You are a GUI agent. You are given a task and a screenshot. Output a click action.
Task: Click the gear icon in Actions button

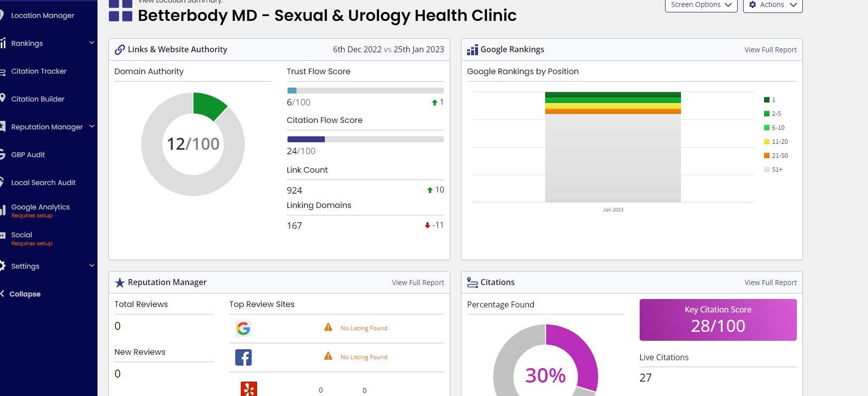[x=753, y=4]
